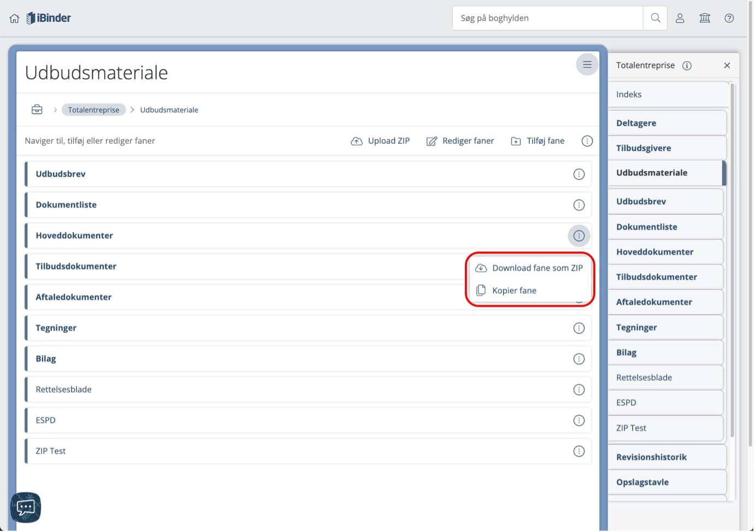This screenshot has width=756, height=532.
Task: Click the Upload ZIP cloud icon
Action: (x=357, y=141)
